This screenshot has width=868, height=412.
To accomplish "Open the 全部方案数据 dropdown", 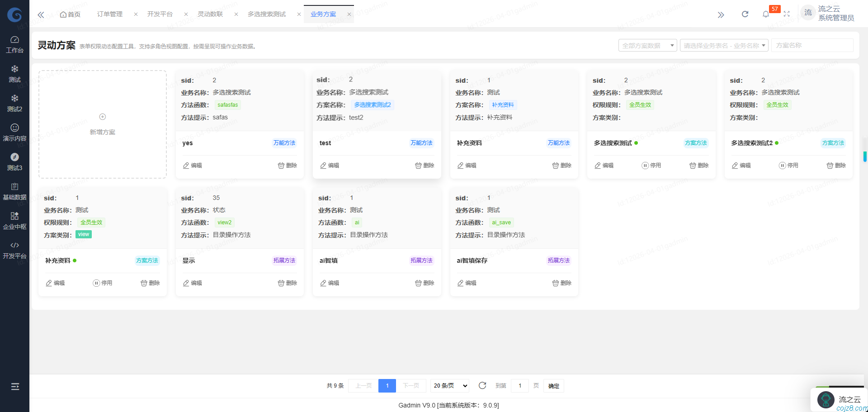I will click(647, 45).
